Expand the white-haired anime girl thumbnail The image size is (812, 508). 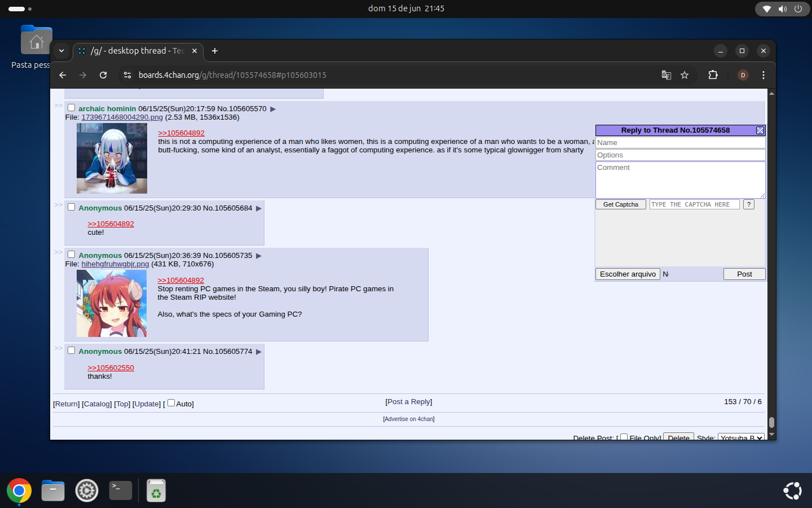click(112, 159)
